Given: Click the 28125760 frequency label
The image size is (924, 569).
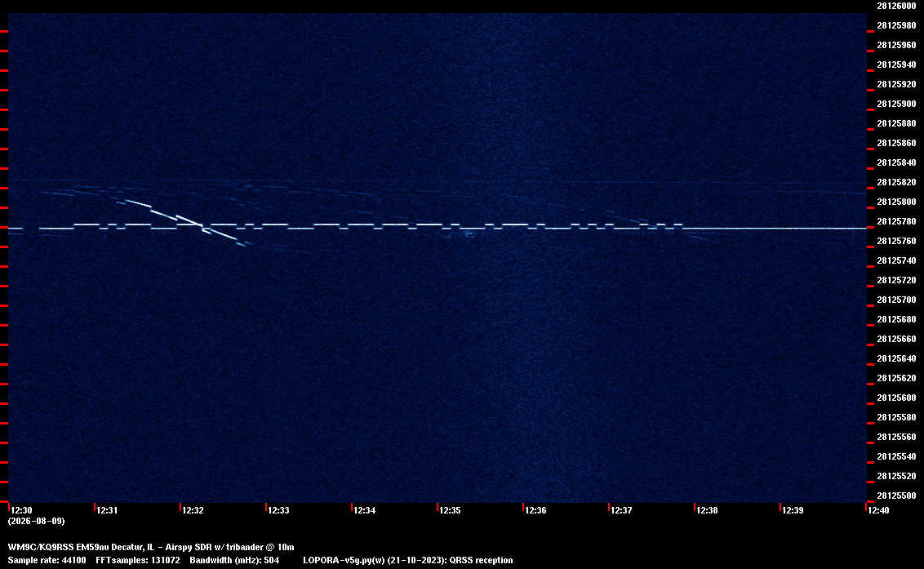Looking at the screenshot, I should tap(896, 241).
